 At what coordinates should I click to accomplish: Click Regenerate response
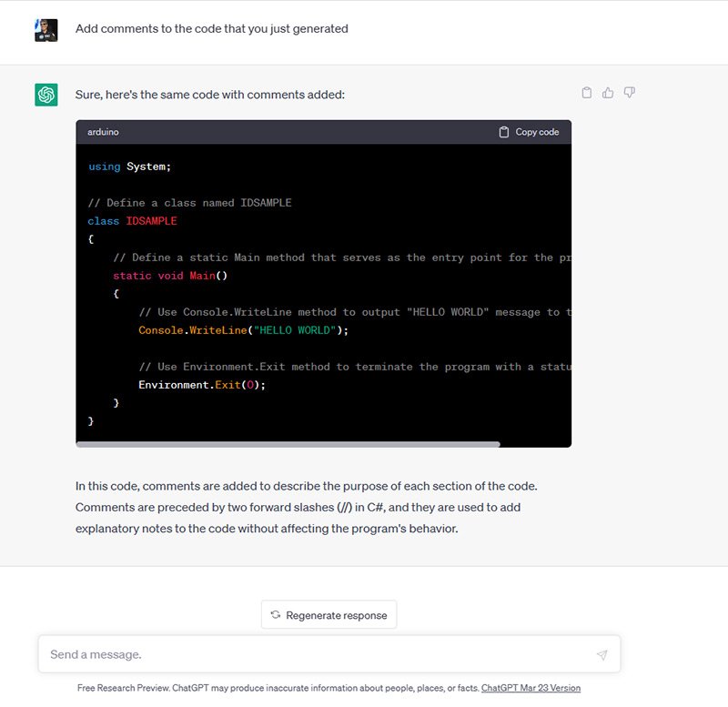pos(329,615)
